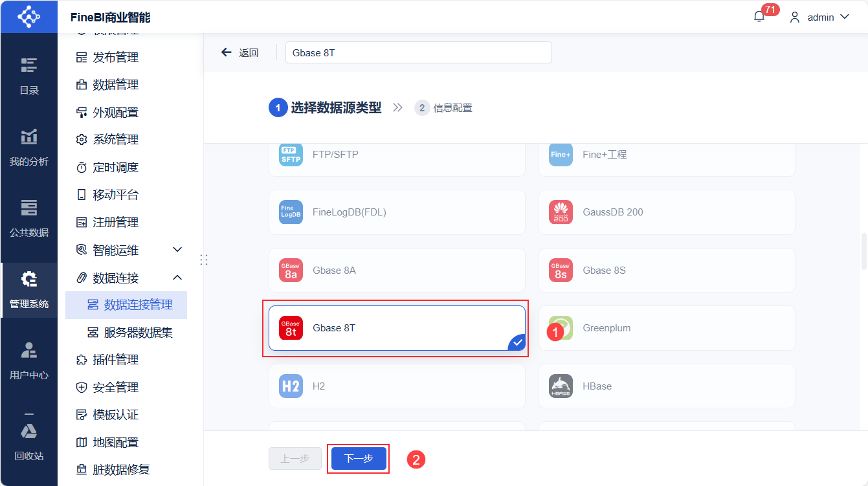
Task: Click 返回 to go back
Action: (239, 53)
